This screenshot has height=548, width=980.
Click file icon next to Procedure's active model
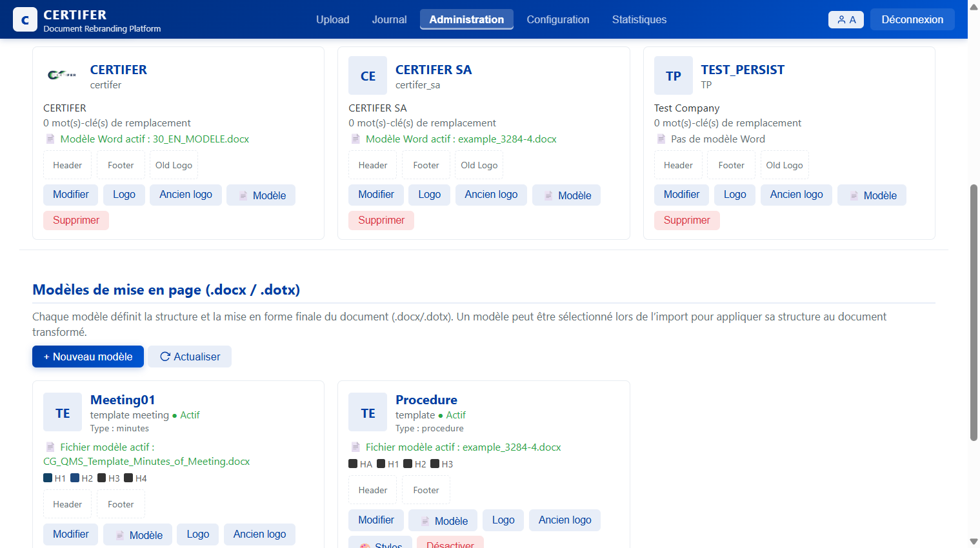[x=355, y=447]
